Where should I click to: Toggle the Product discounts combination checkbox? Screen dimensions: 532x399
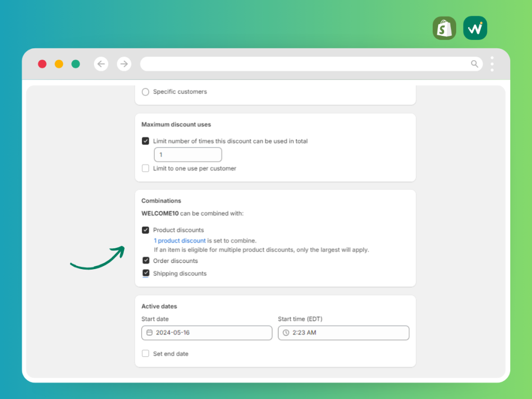pyautogui.click(x=145, y=230)
